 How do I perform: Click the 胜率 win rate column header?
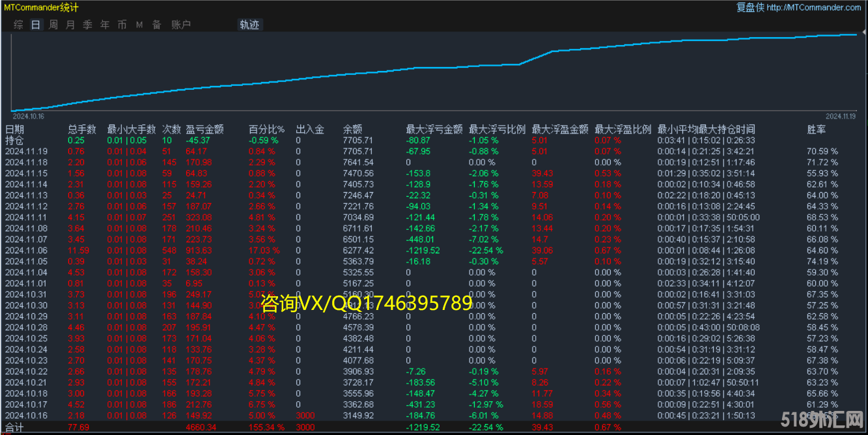pos(815,130)
